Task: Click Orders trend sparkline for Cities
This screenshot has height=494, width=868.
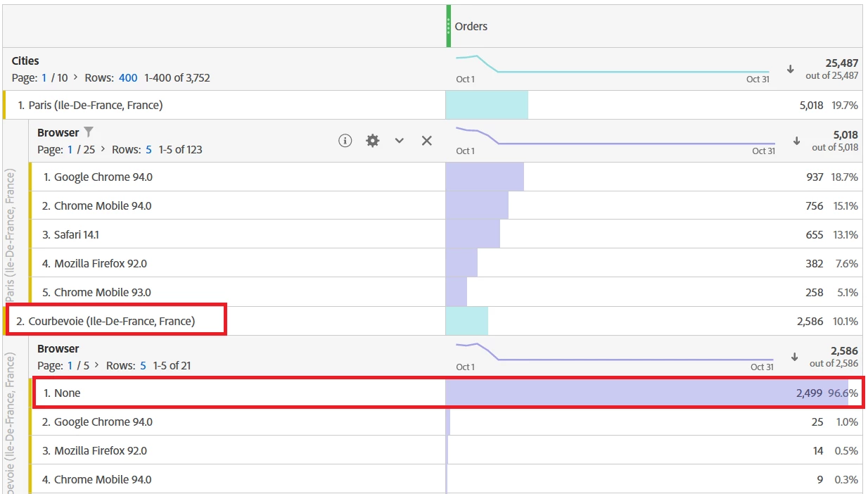Action: 613,65
